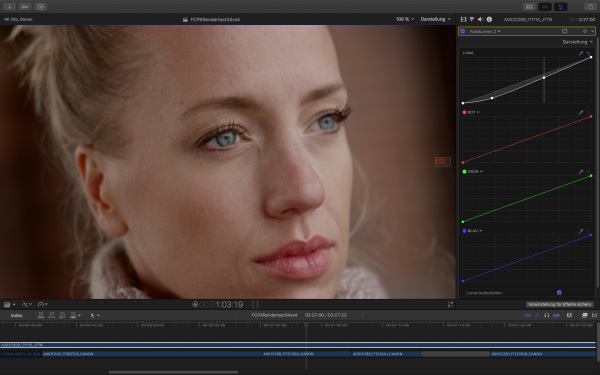Toggle audio skimming icon

point(537,315)
